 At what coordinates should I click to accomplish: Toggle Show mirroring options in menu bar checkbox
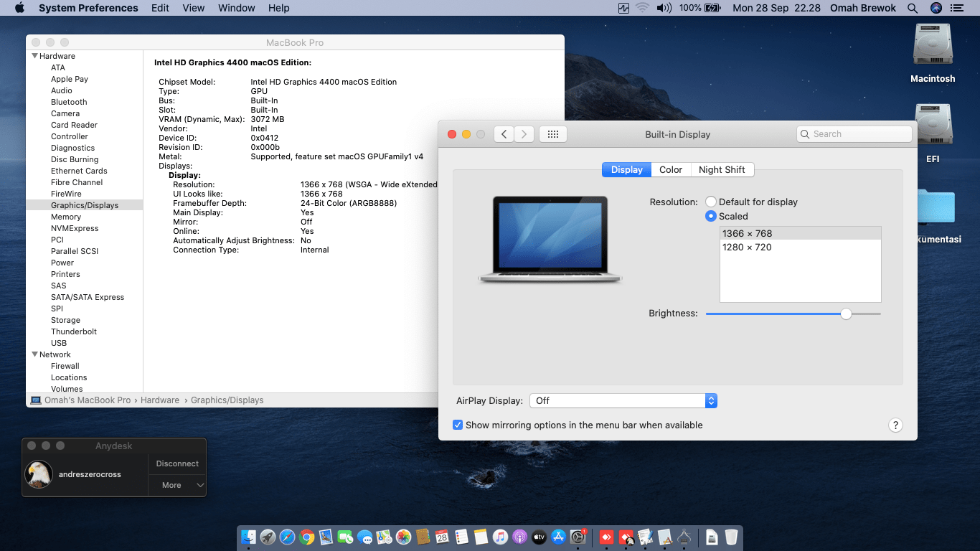(x=458, y=425)
